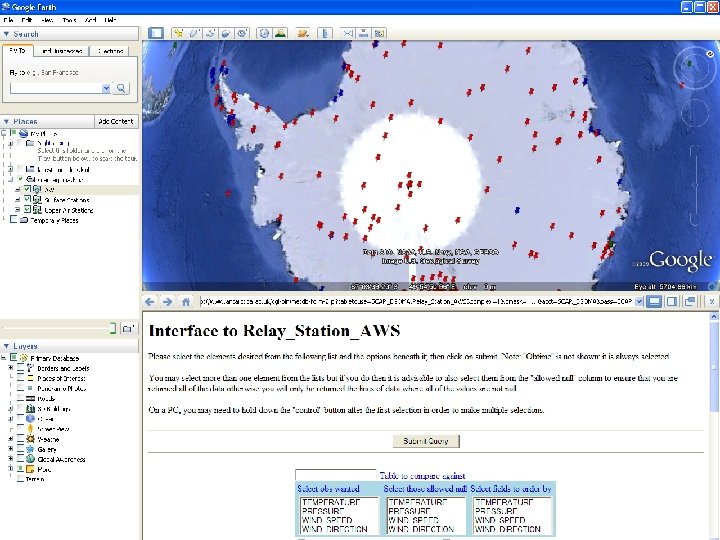
Task: Go forward in embedded browser
Action: pos(168,302)
